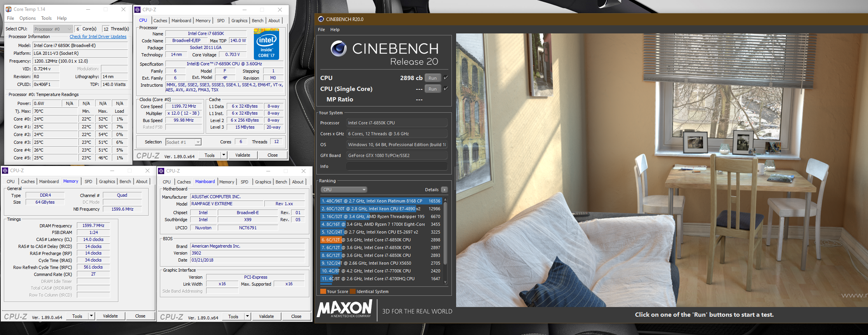Click the Tj. Max 70°C value
This screenshot has width=868, height=335.
[55, 111]
